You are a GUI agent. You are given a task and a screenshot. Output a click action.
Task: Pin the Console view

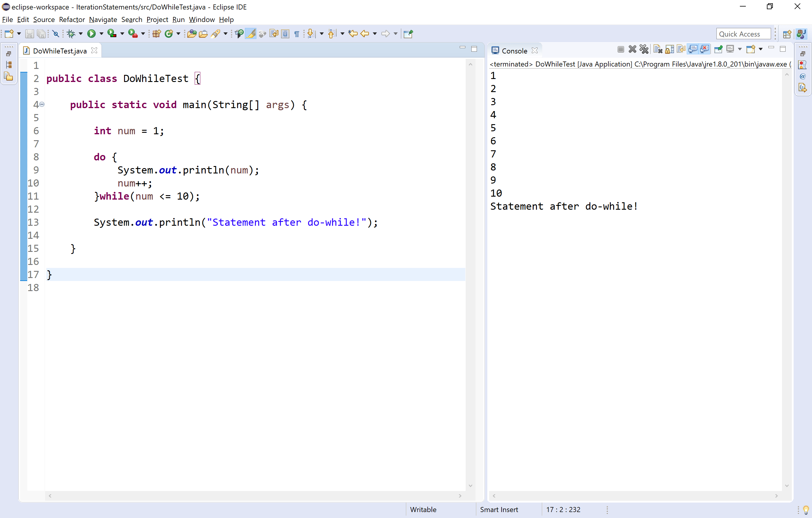pos(718,49)
